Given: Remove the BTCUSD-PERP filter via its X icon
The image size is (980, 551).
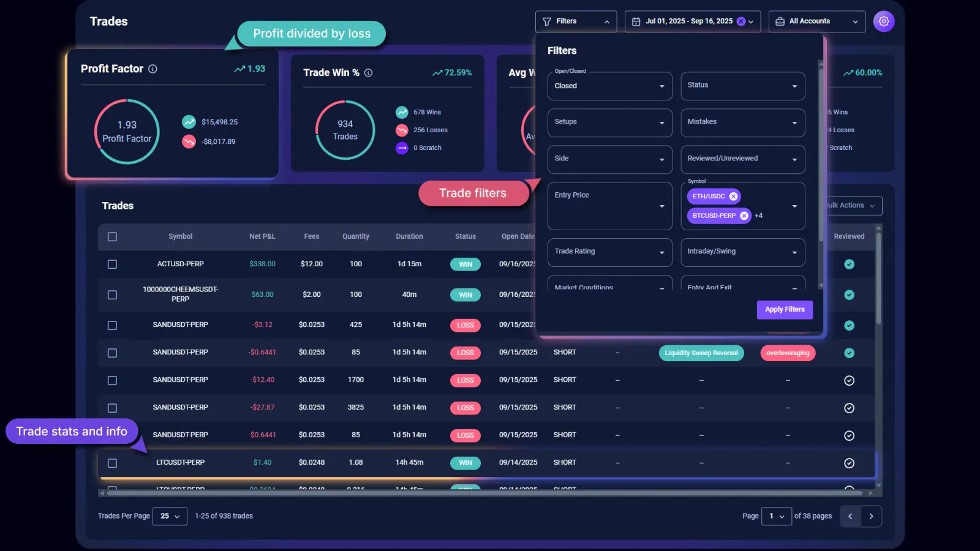Looking at the screenshot, I should pyautogui.click(x=743, y=216).
